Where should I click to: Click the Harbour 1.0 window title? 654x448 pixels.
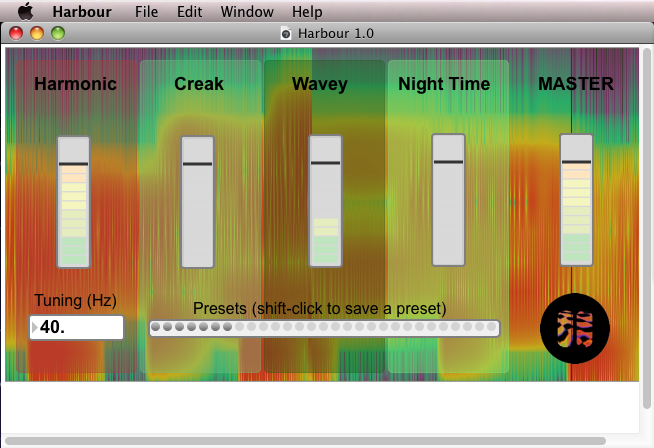[336, 33]
